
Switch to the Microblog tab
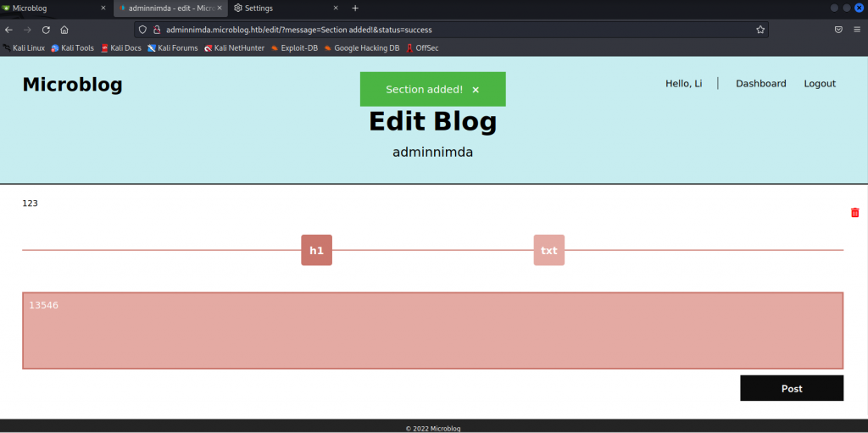pos(51,8)
